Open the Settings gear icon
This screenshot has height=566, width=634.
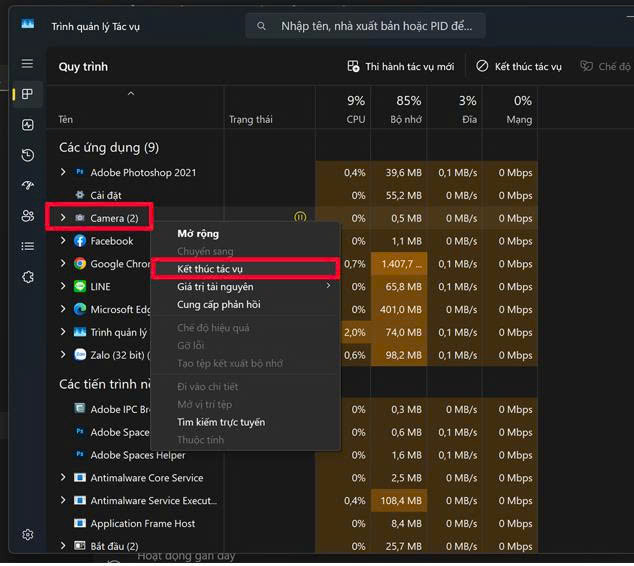pos(27,534)
